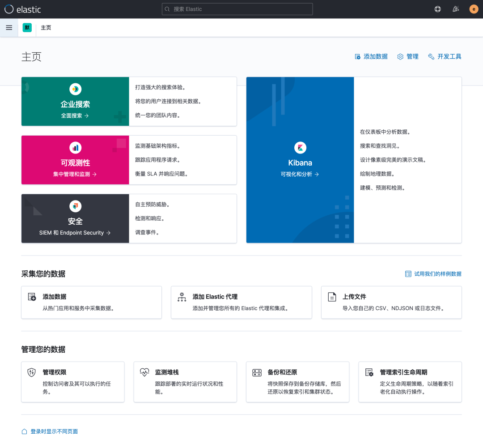483x448 pixels.
Task: Open the 备份和还原 card
Action: 297,382
